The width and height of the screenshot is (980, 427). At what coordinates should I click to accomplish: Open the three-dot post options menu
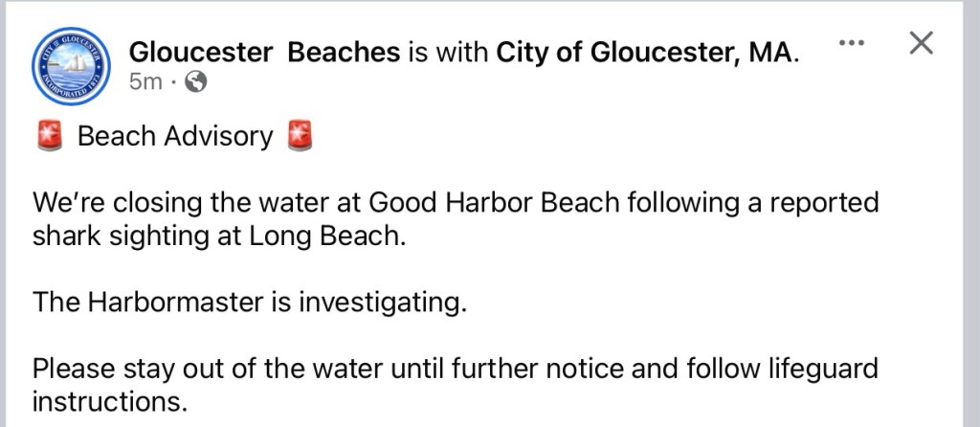(x=851, y=43)
